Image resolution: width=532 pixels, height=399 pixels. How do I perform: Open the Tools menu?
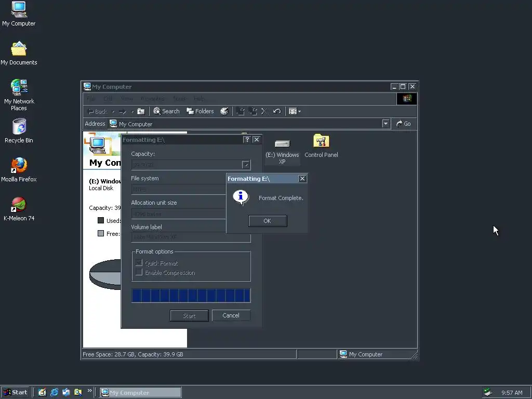click(x=179, y=99)
